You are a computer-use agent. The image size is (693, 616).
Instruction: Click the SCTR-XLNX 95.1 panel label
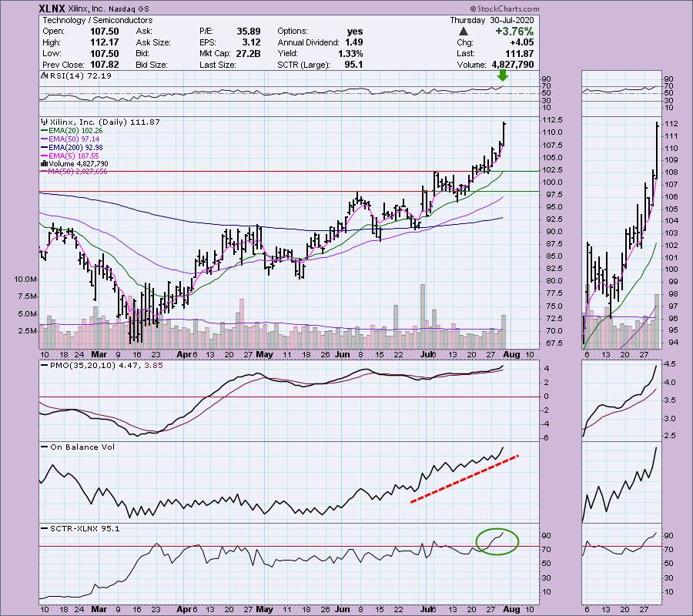85,528
